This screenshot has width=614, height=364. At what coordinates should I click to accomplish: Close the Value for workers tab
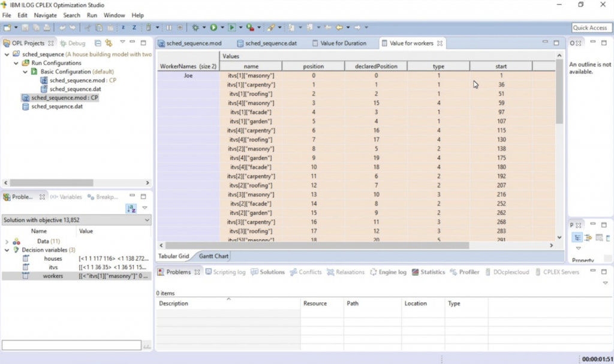pyautogui.click(x=440, y=43)
